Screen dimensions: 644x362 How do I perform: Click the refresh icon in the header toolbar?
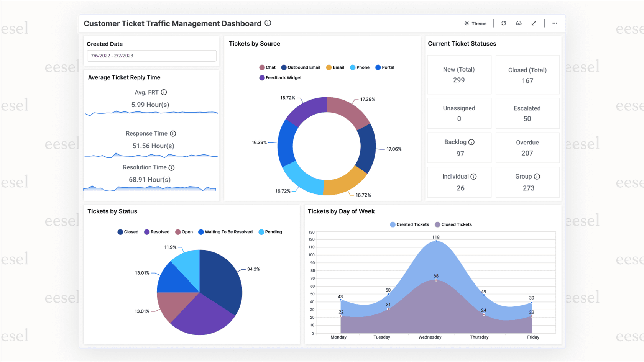pos(503,23)
